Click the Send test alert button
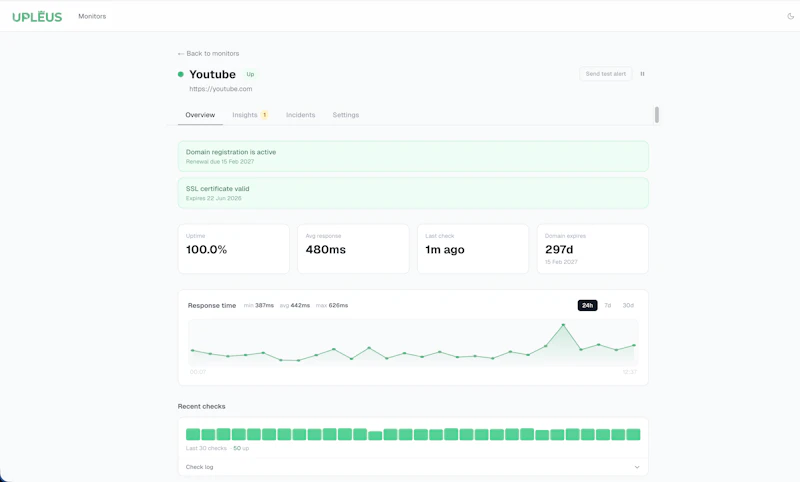This screenshot has width=800, height=482. coord(606,74)
